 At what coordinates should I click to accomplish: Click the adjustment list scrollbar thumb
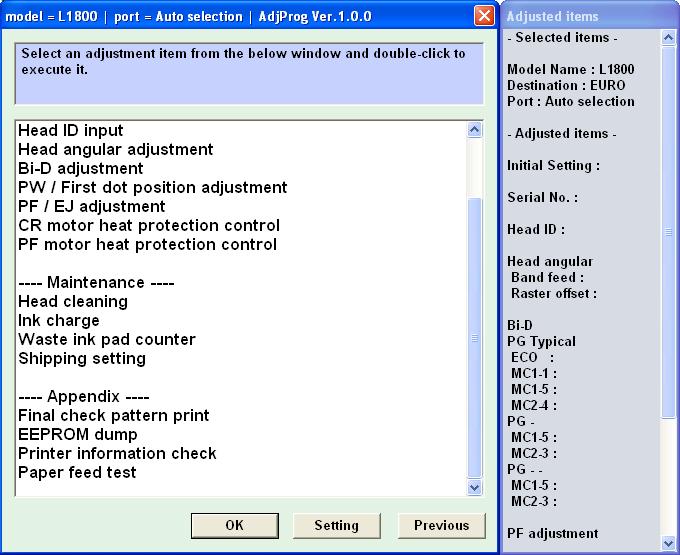tap(474, 338)
